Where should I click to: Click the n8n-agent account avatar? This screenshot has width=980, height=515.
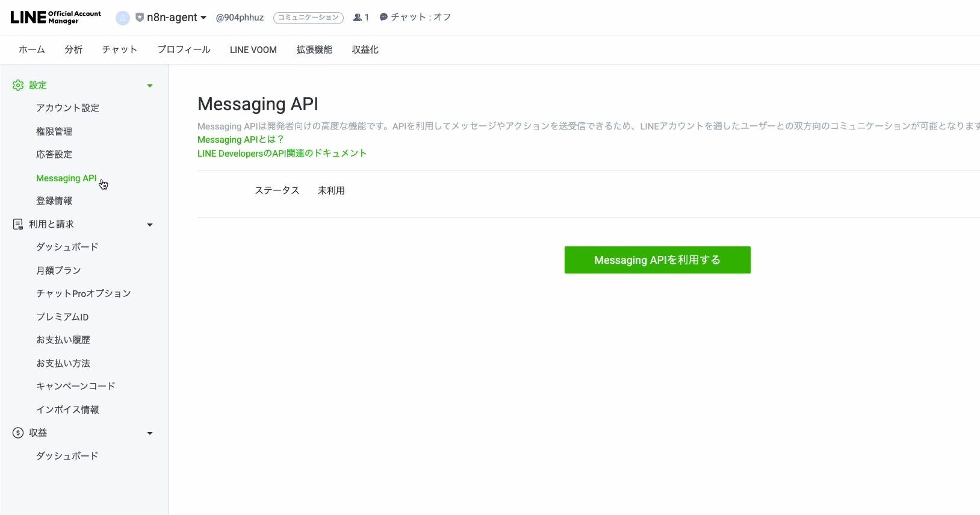[123, 18]
